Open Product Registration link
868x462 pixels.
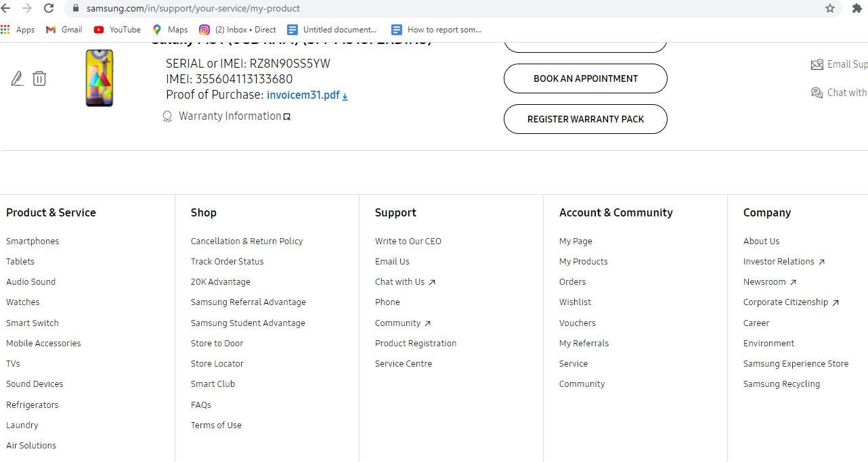coord(416,344)
